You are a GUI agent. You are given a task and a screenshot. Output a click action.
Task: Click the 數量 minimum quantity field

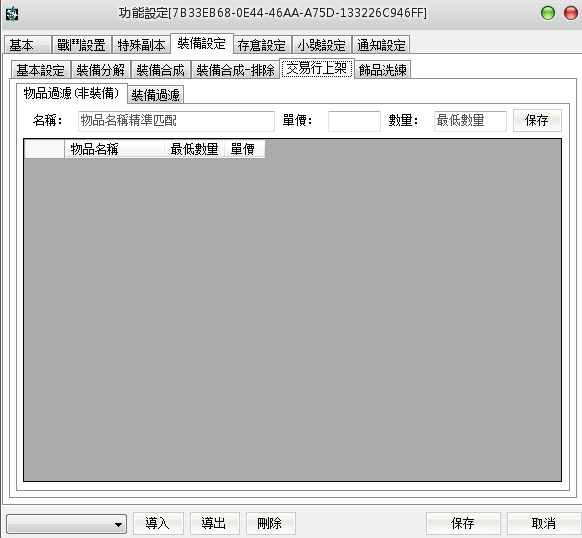[470, 121]
